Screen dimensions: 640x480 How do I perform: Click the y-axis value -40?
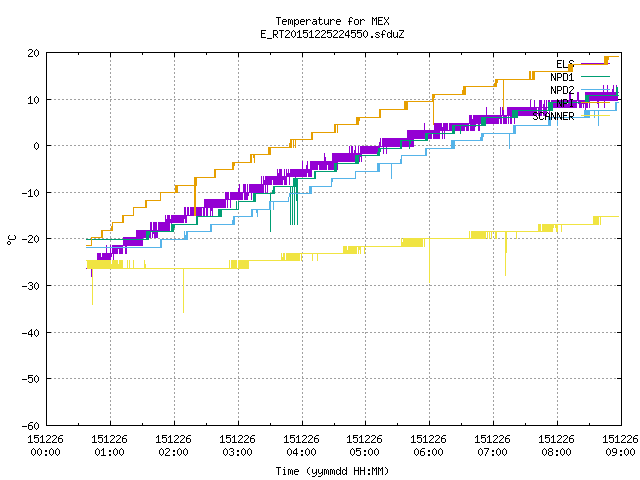tap(31, 333)
